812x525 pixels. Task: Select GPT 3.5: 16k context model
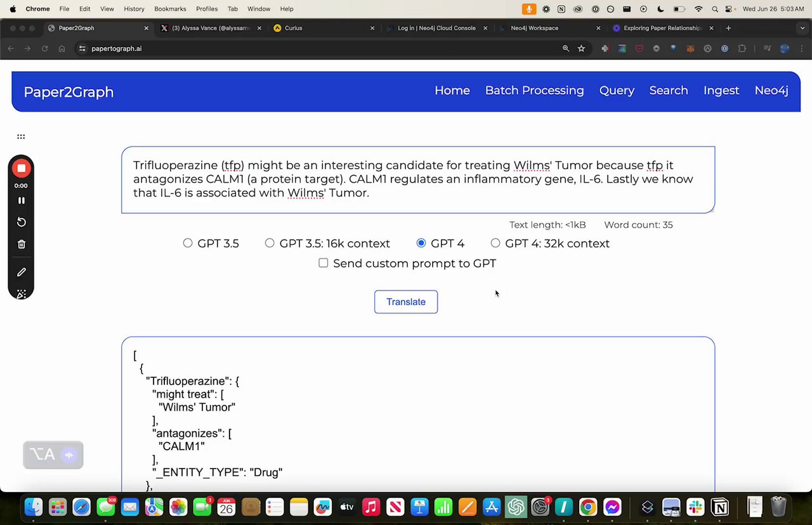270,243
